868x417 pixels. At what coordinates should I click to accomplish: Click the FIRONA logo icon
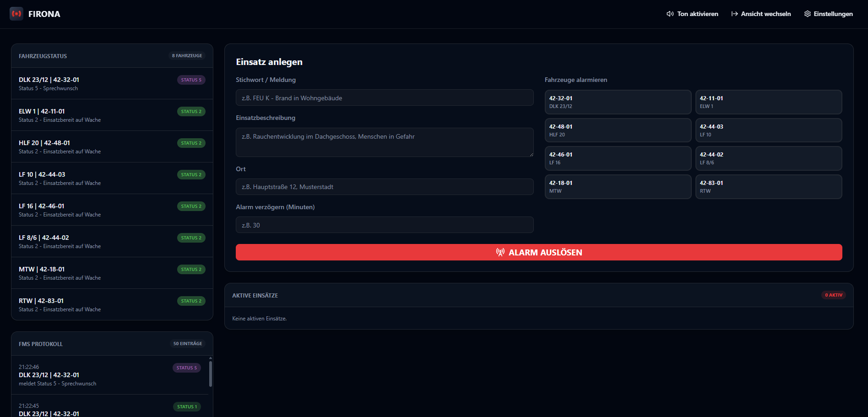(16, 14)
